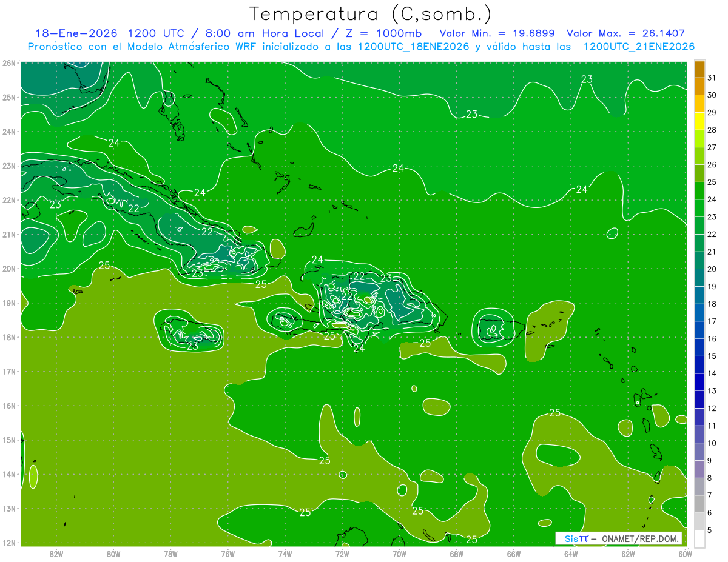Click the 18N latitude axis label

[x=8, y=337]
